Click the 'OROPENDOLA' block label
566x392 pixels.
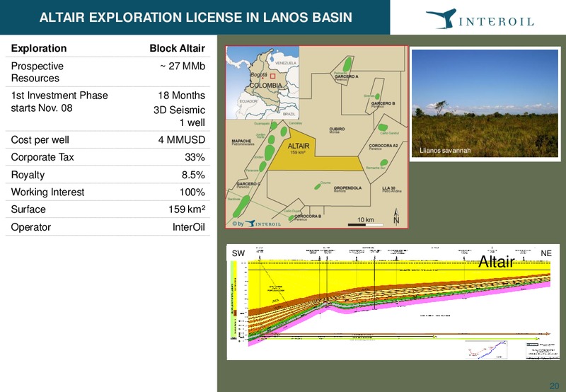(347, 188)
